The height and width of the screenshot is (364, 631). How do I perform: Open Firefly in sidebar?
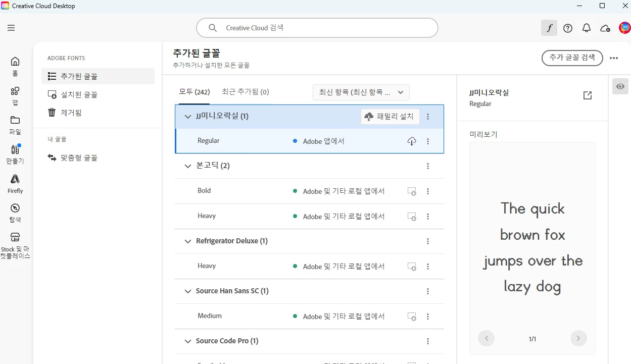coord(15,184)
